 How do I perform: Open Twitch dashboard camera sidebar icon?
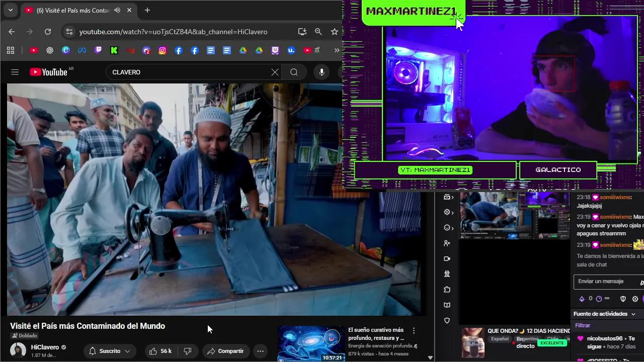tap(447, 258)
